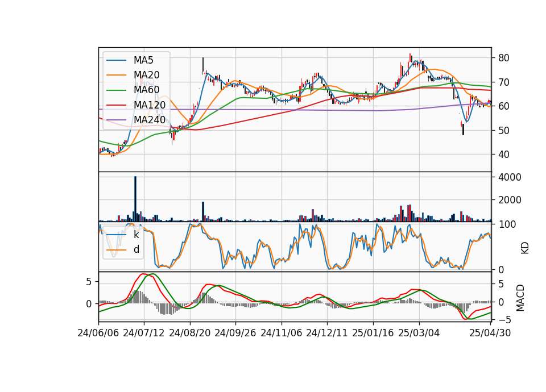Click the MA5 legend label
546x392 pixels.
click(x=143, y=60)
